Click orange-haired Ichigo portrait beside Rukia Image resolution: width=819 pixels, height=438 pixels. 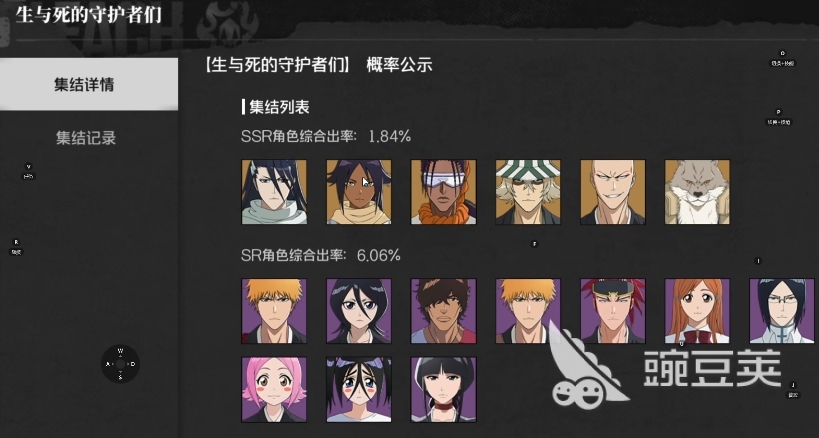274,311
